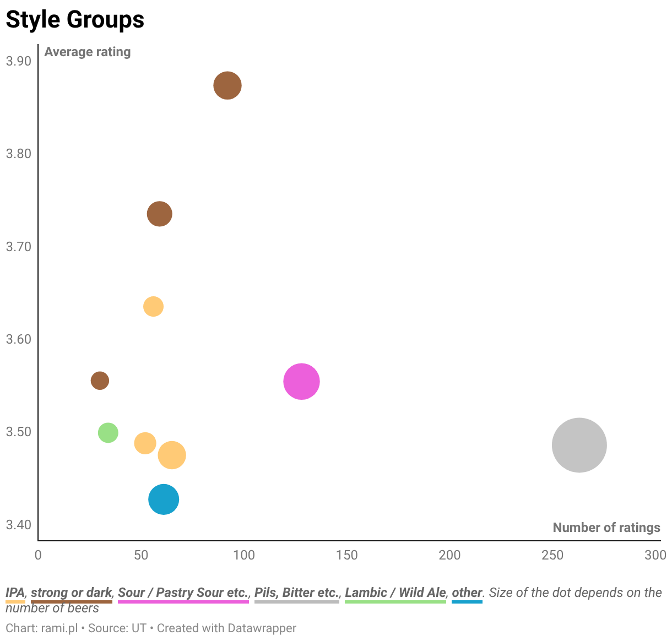Select the brown bubble near 3.73 rating
672x641 pixels.
159,214
